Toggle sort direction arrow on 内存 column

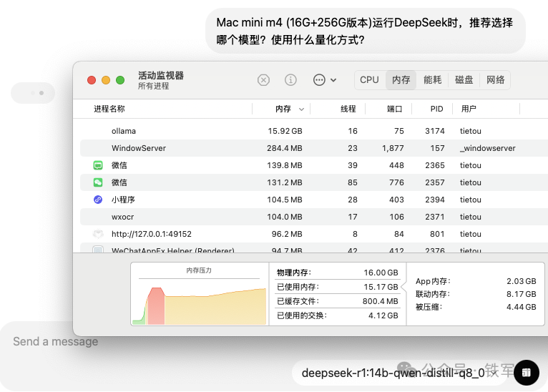click(x=301, y=109)
